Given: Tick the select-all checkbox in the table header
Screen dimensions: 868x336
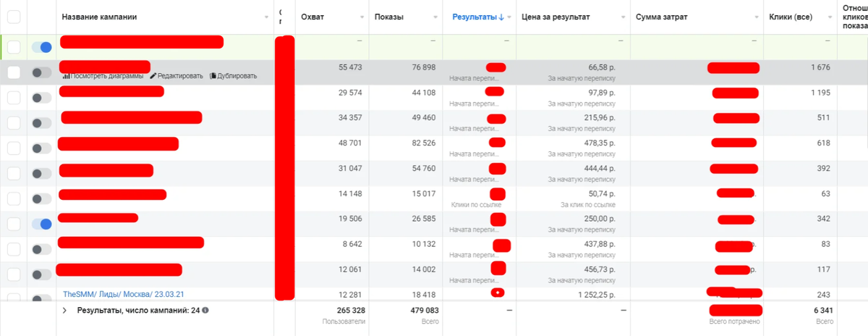Looking at the screenshot, I should pyautogui.click(x=14, y=17).
